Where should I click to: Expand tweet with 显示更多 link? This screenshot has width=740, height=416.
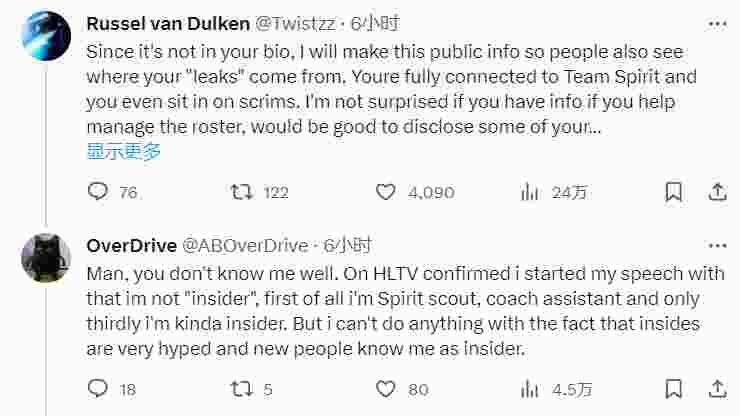(x=124, y=152)
